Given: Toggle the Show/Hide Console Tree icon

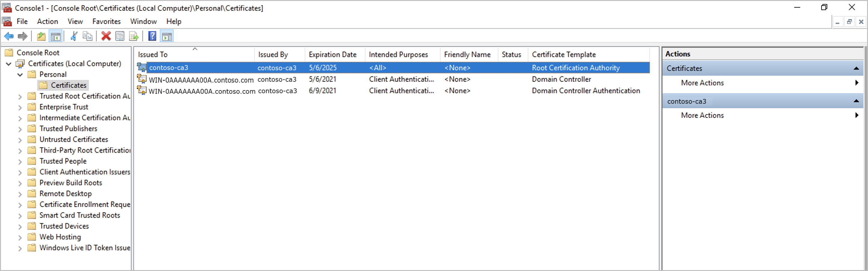Looking at the screenshot, I should [56, 36].
